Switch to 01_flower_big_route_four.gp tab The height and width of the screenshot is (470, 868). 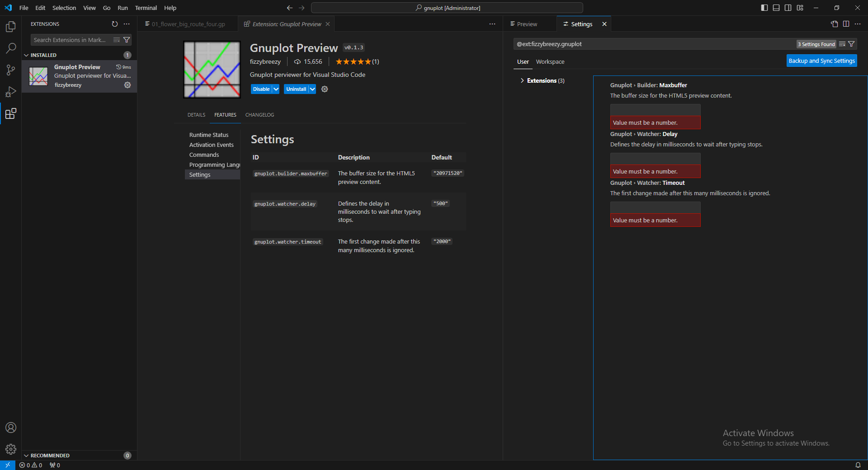click(x=188, y=24)
